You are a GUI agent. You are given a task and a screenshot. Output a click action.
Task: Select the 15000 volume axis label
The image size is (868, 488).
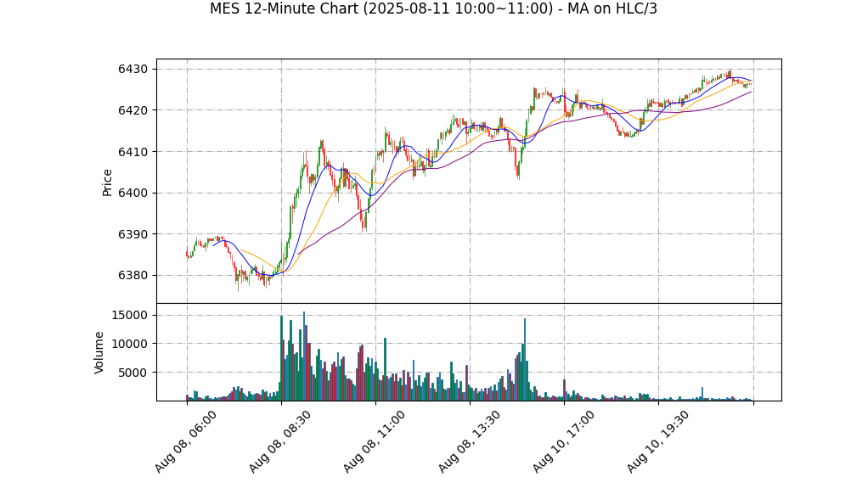pyautogui.click(x=129, y=316)
